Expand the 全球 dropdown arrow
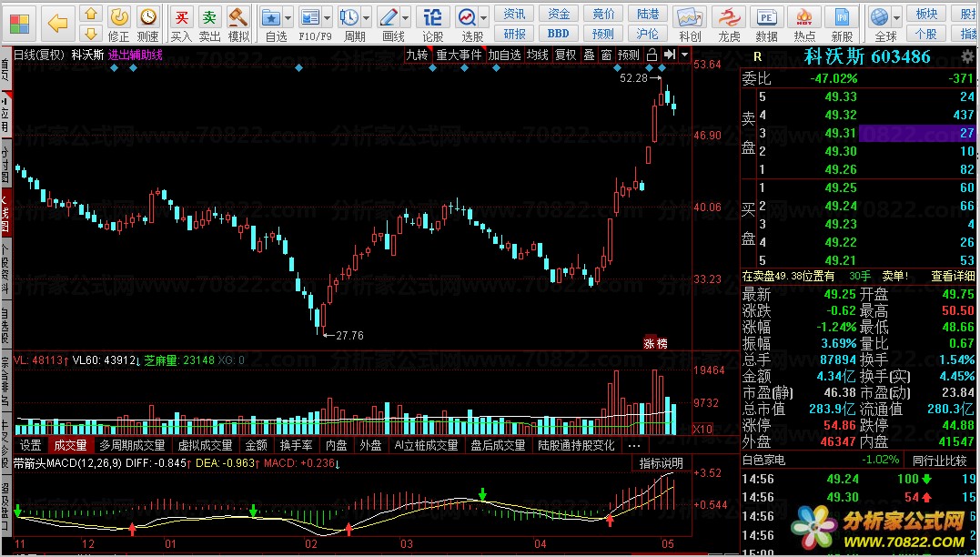Image resolution: width=980 pixels, height=557 pixels. (897, 17)
